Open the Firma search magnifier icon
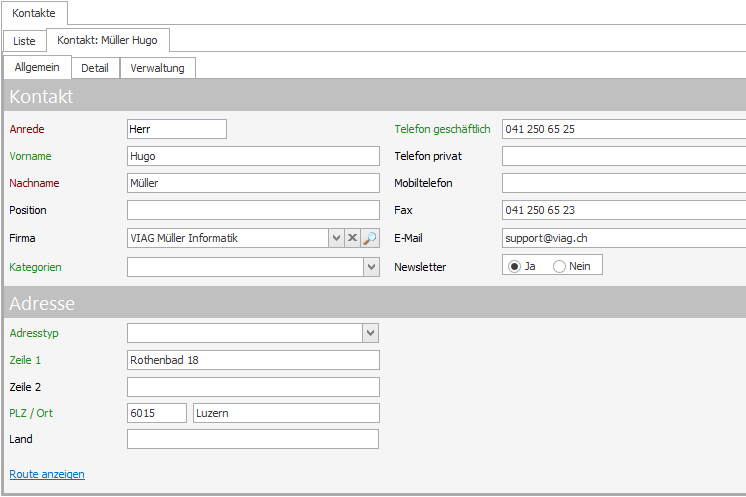The height and width of the screenshot is (497, 746). tap(370, 238)
